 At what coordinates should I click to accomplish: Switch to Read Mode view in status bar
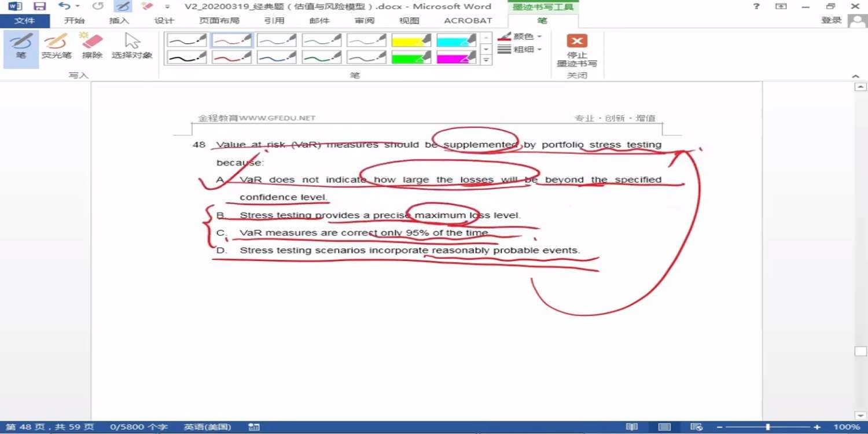[632, 427]
